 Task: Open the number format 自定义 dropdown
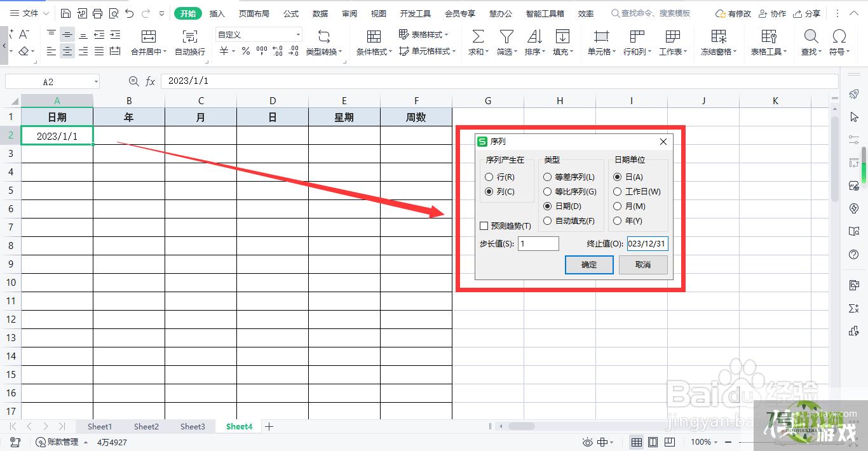tap(298, 35)
